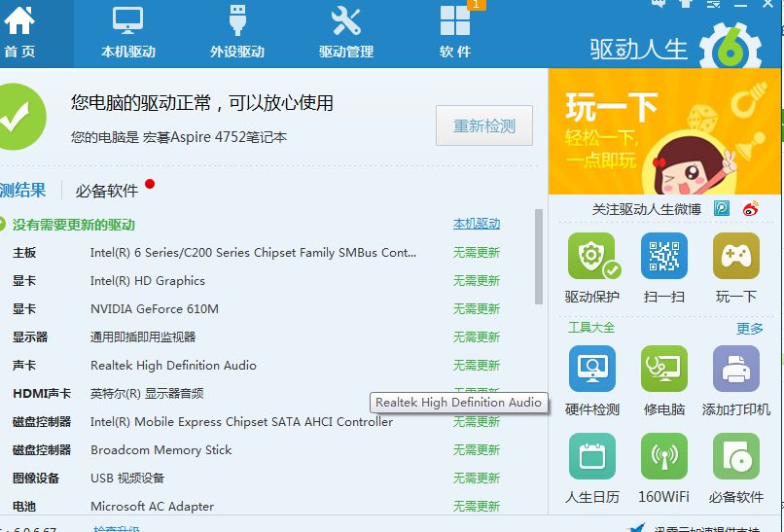Select 英特尔(R) 显示器音频 row
The width and height of the screenshot is (784, 532).
click(256, 394)
